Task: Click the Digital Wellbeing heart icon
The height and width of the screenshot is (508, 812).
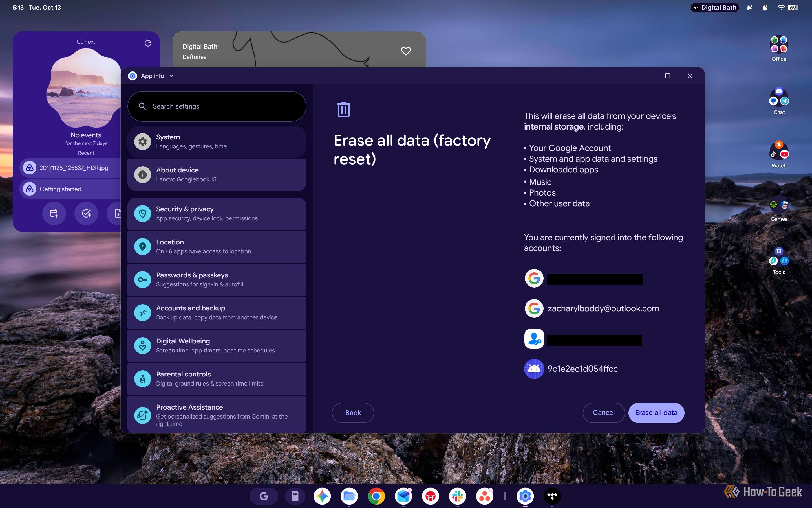Action: (143, 345)
